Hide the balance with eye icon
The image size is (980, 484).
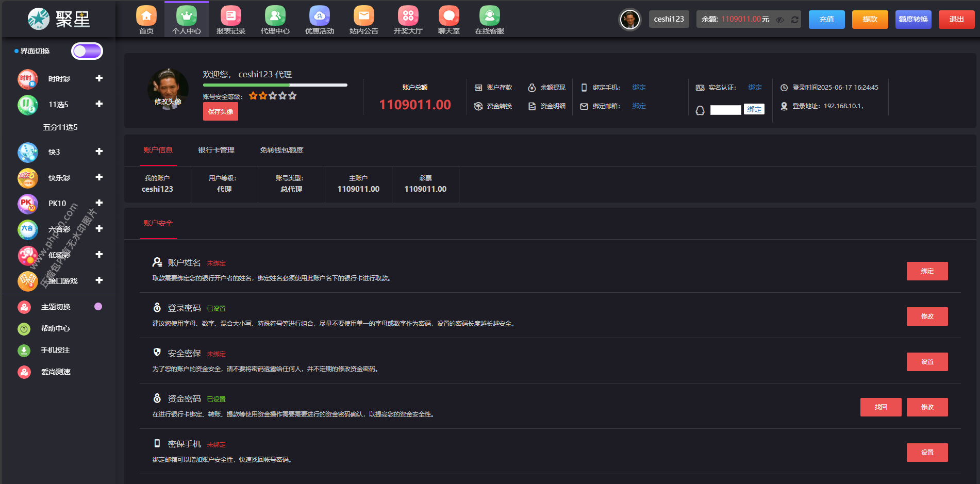pyautogui.click(x=780, y=20)
